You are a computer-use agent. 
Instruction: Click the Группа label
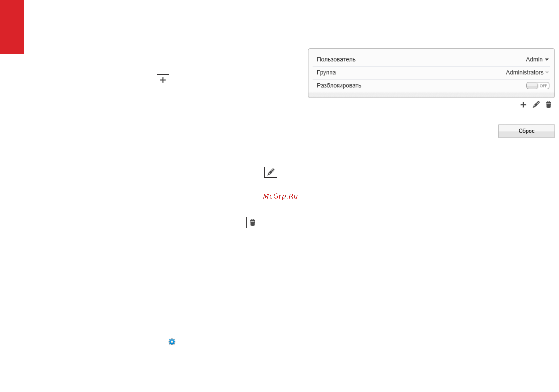[326, 73]
